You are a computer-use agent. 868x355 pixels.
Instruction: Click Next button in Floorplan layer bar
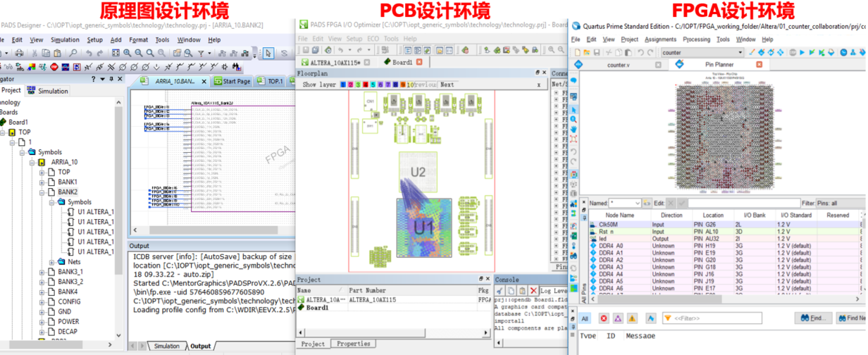click(447, 85)
